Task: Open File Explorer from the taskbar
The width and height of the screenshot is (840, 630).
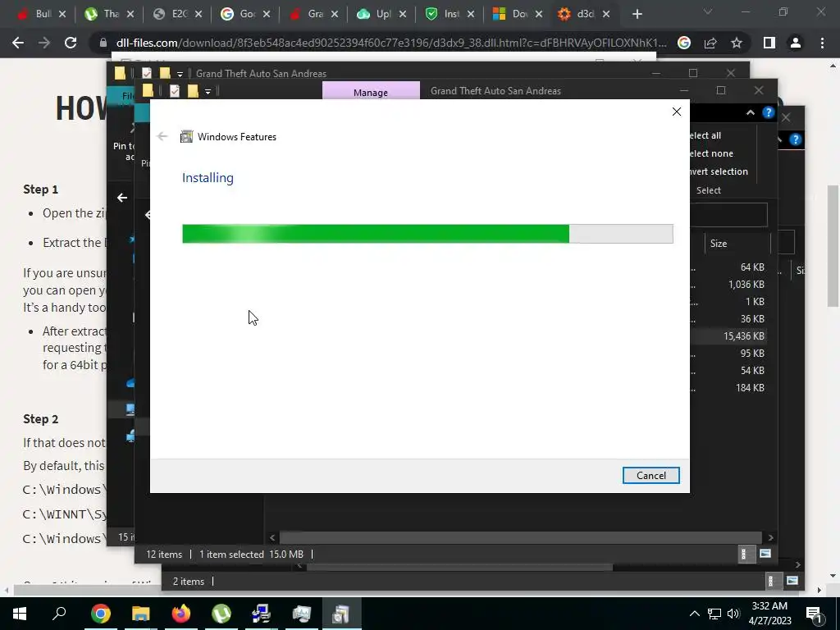Action: coord(140,614)
